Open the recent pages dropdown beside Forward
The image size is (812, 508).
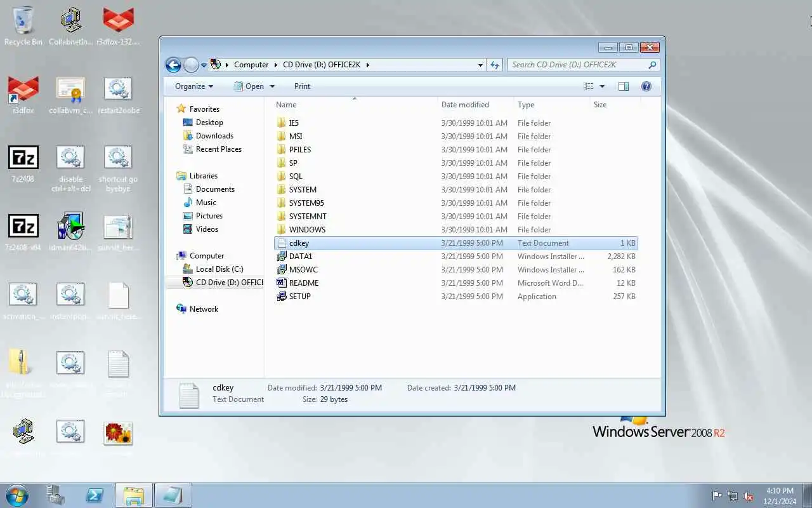coord(204,65)
